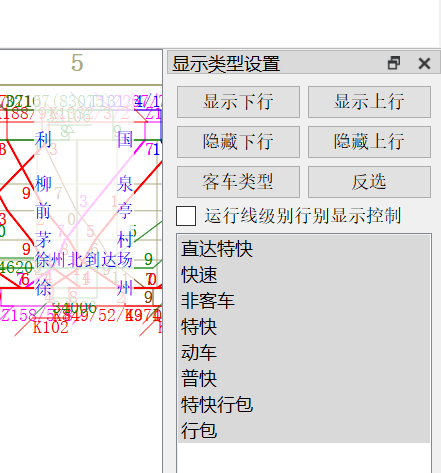This screenshot has height=473, width=441.
Task: Click the 徐州北到达场 station label
Action: [84, 260]
